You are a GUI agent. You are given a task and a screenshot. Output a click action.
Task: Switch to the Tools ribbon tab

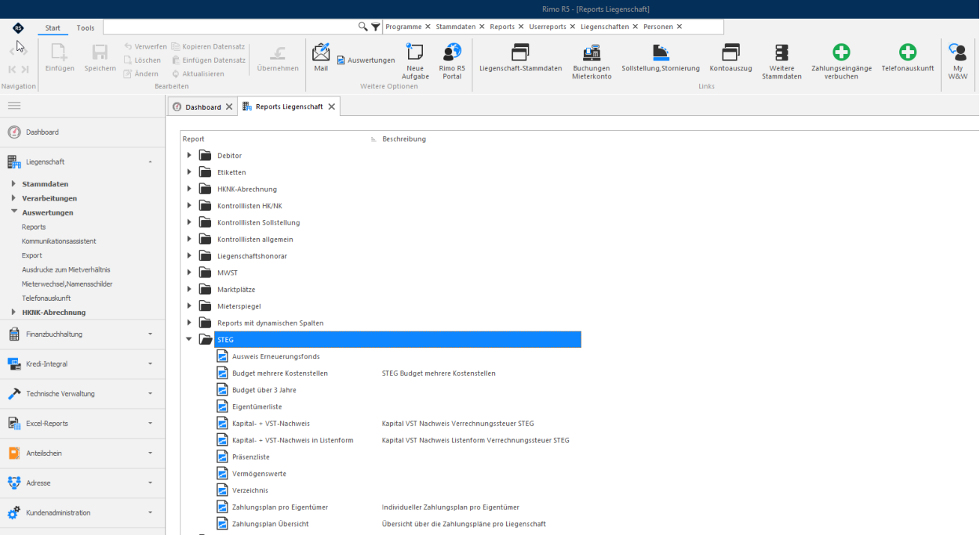(x=85, y=28)
